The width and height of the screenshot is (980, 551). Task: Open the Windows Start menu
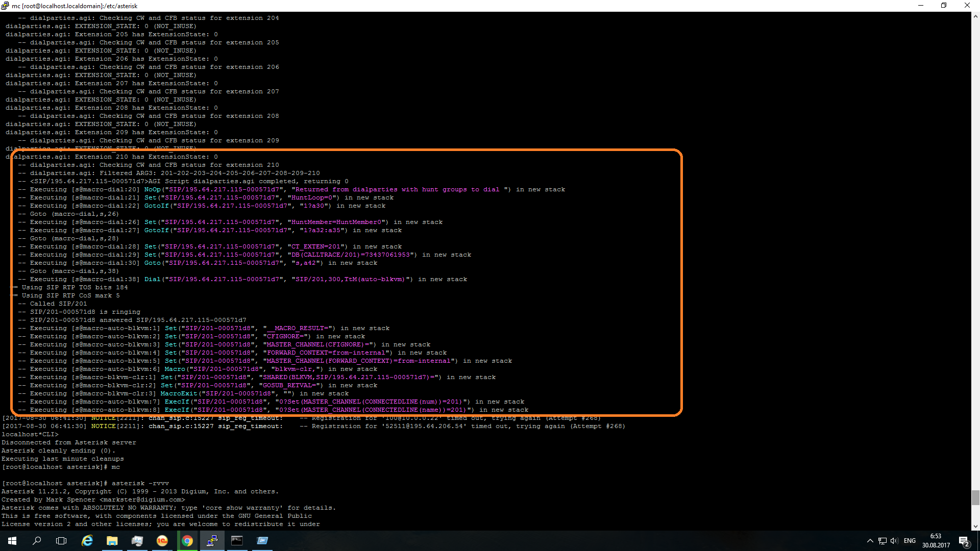pyautogui.click(x=12, y=540)
